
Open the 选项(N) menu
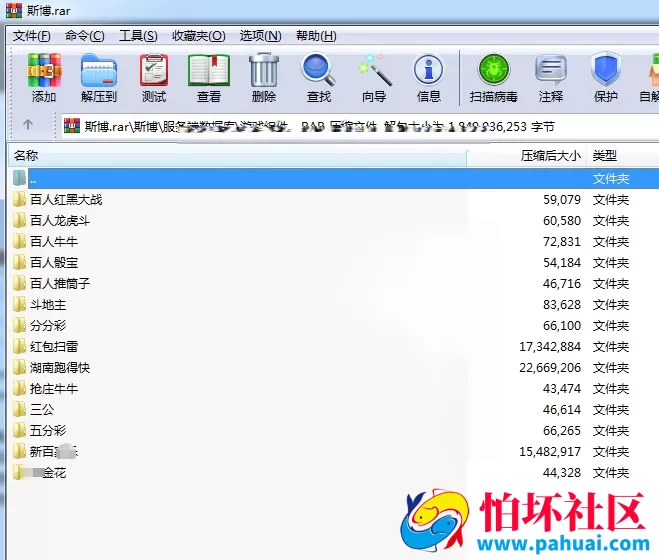pos(261,36)
